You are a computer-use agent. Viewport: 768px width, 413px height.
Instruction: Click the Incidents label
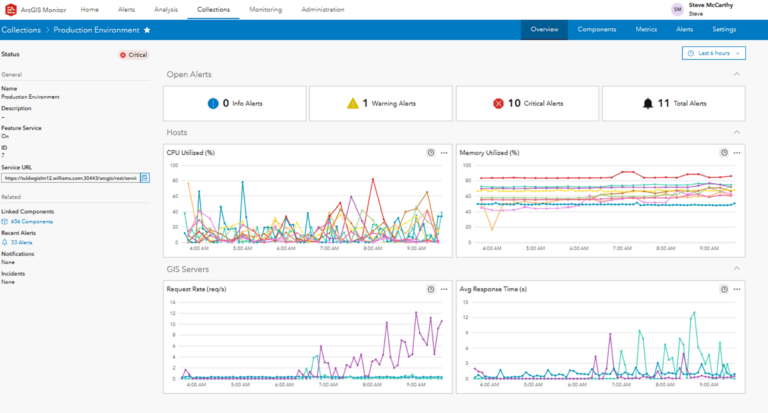[13, 273]
